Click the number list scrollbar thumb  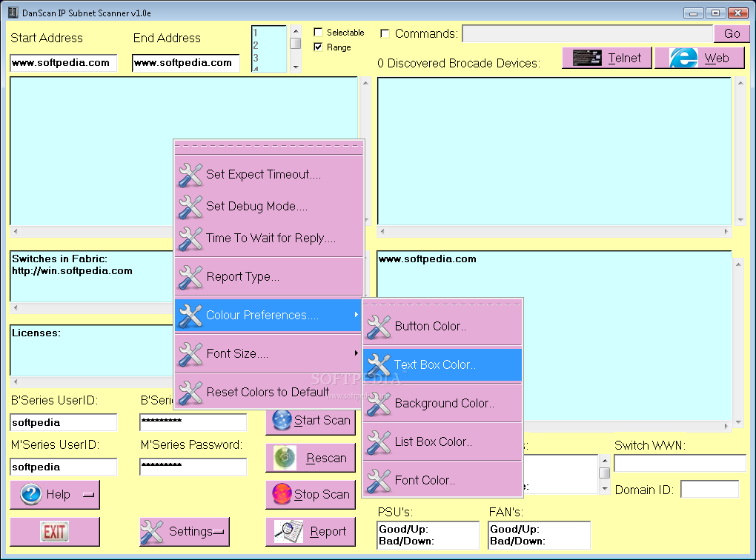tap(296, 44)
